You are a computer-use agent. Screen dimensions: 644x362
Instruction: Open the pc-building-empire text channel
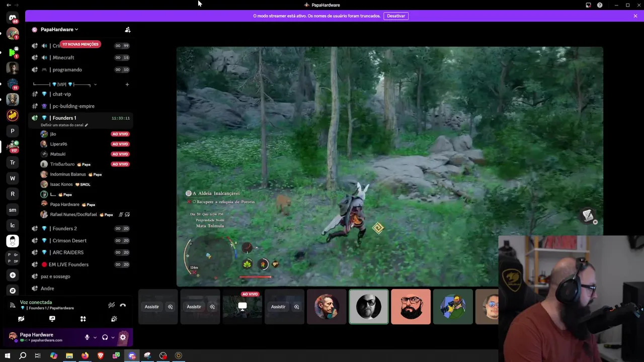pos(80,106)
